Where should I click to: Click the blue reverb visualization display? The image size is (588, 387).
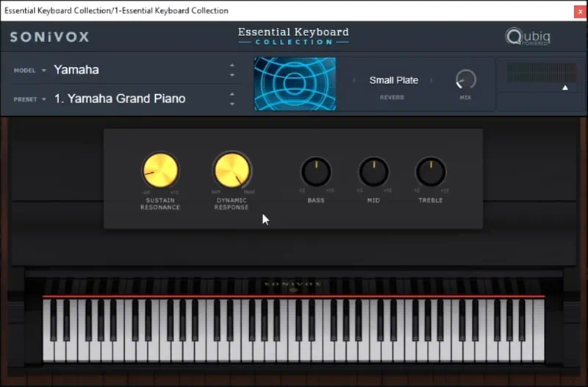click(x=295, y=84)
